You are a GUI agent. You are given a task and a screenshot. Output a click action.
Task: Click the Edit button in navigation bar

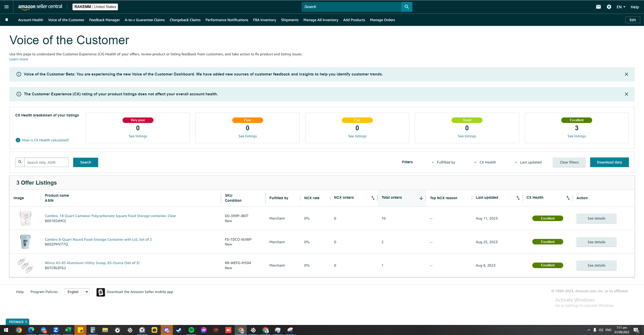tap(633, 20)
